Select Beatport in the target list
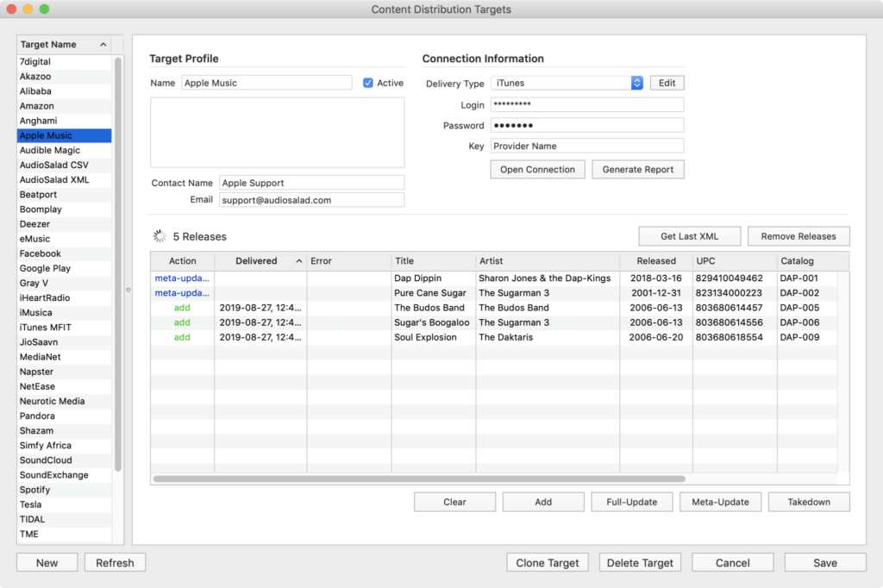 click(64, 194)
